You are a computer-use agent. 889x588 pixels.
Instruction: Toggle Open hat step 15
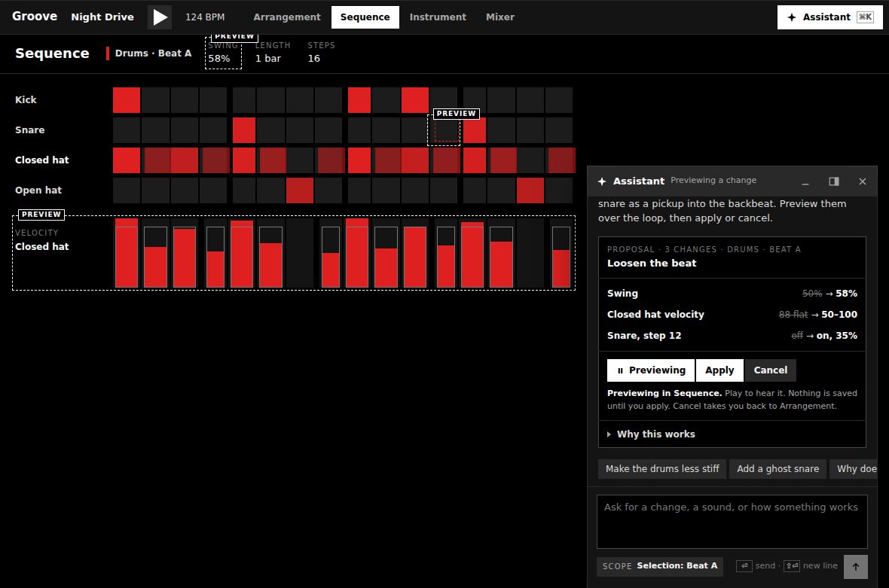pyautogui.click(x=530, y=190)
